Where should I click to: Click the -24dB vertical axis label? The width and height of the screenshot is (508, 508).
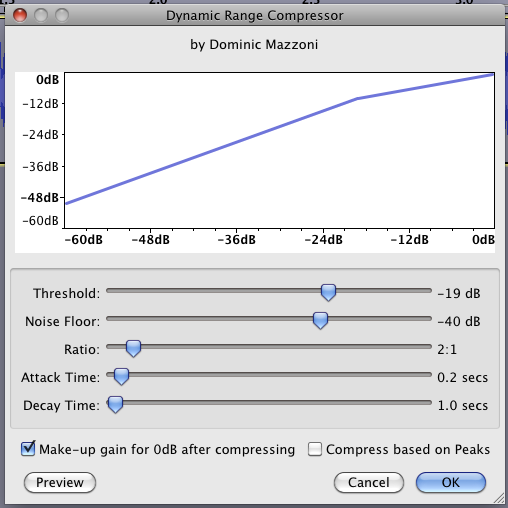(40, 135)
